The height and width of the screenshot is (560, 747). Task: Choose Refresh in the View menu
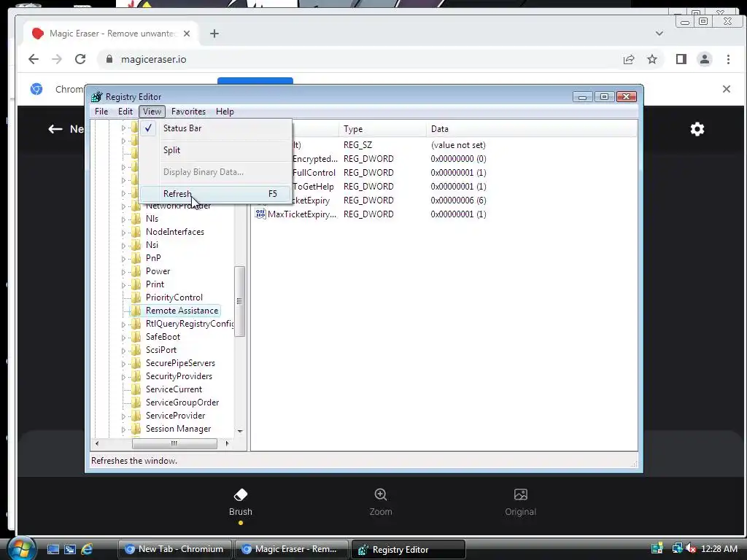coord(215,194)
